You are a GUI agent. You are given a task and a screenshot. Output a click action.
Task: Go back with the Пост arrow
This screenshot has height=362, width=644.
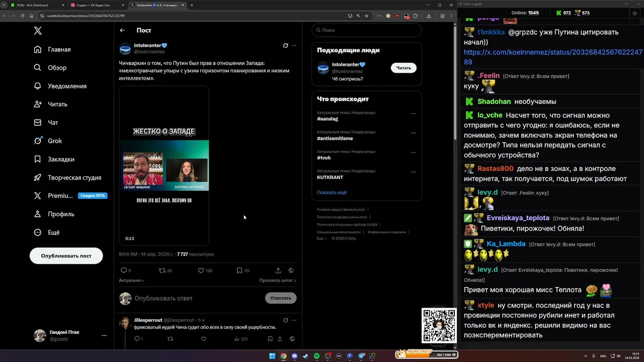tap(122, 30)
